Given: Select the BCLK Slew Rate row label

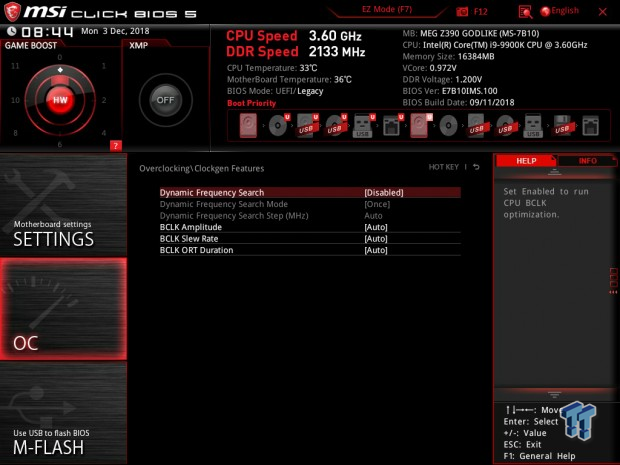Looking at the screenshot, I should (x=189, y=238).
